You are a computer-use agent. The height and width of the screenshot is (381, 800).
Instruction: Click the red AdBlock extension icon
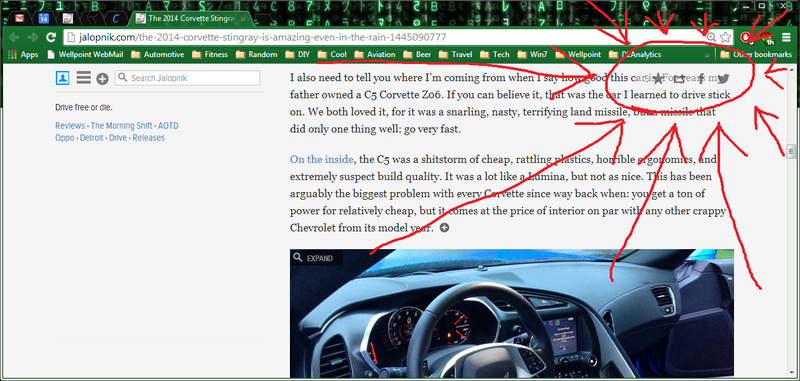click(x=745, y=37)
